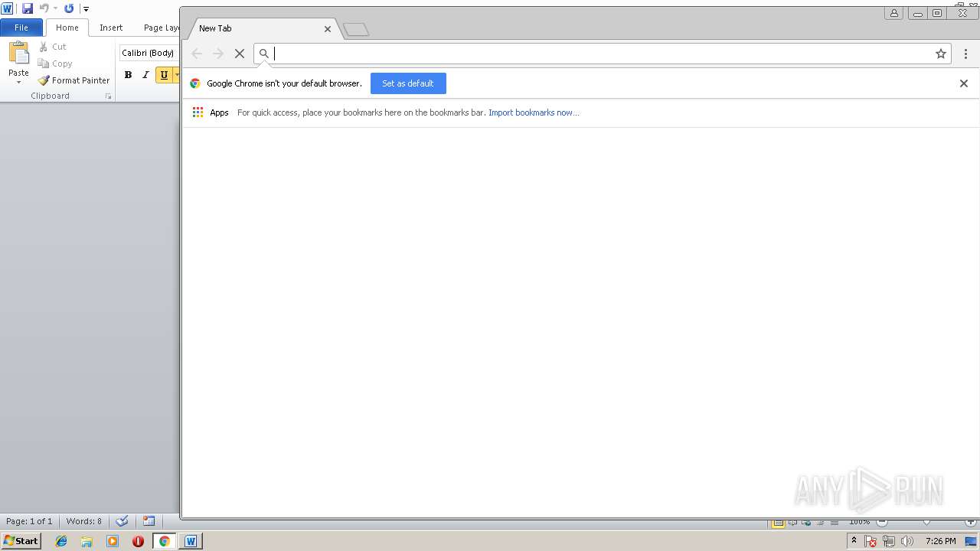Save the document in Word's quick access toolbar
The width and height of the screenshot is (980, 551).
pos(28,8)
